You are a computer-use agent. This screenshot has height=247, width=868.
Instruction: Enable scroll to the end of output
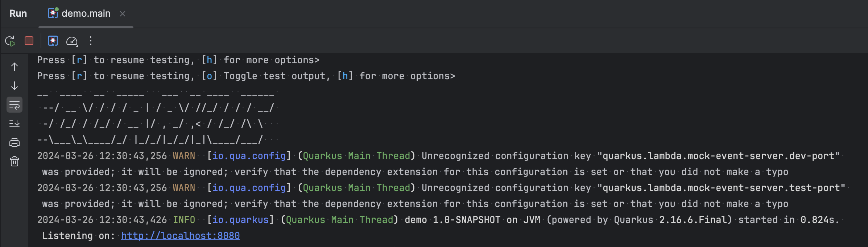pos(14,123)
